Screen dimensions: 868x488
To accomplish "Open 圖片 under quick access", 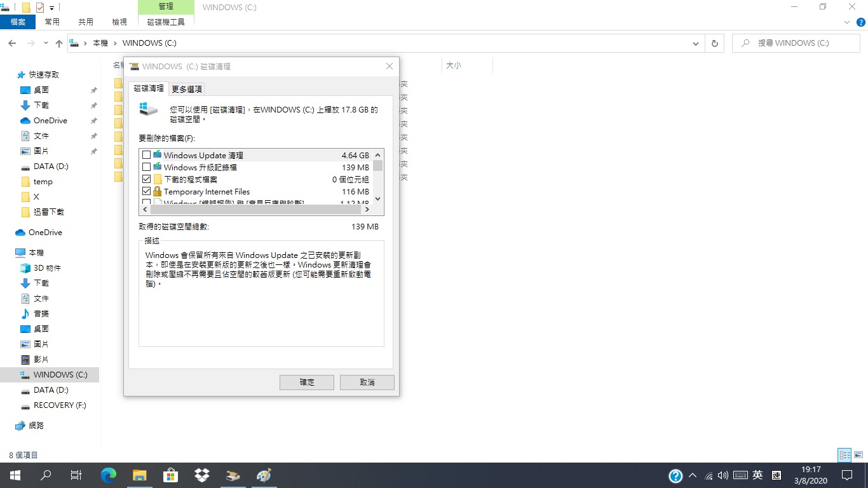I will 41,151.
